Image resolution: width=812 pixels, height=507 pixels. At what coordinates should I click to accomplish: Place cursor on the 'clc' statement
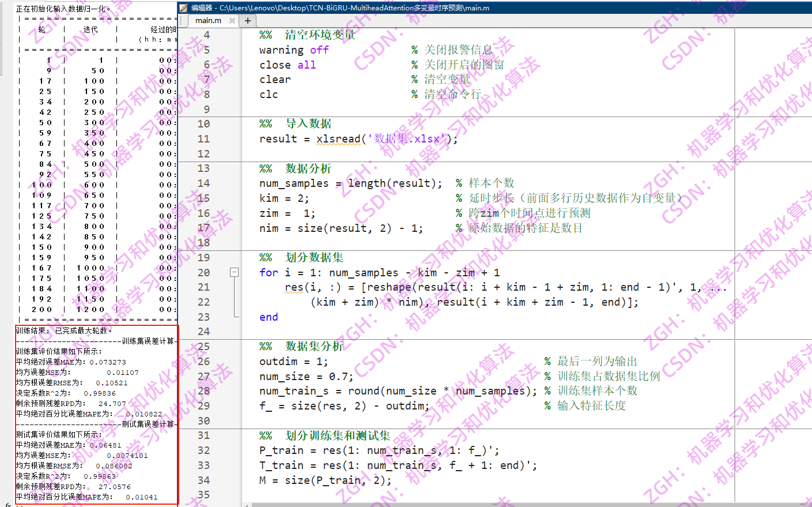click(269, 95)
